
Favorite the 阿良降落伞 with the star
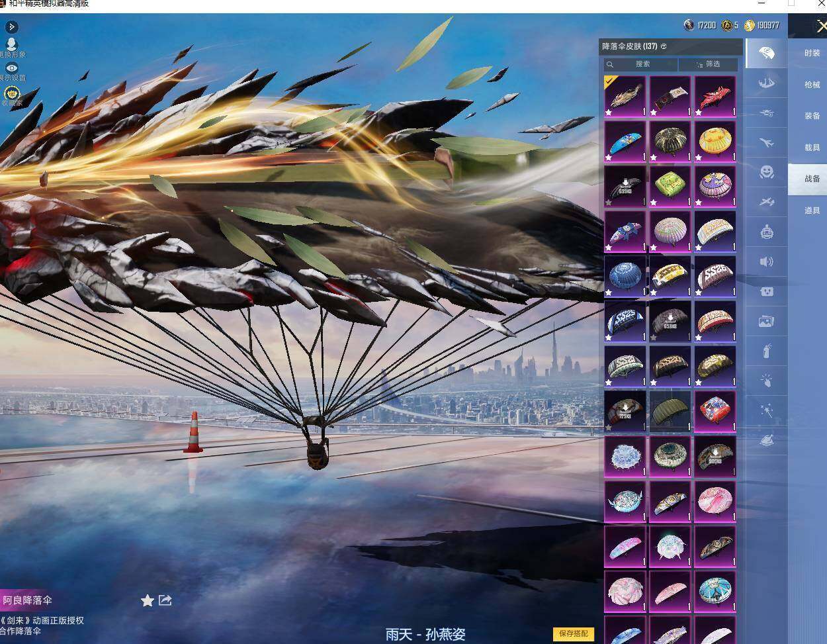pyautogui.click(x=147, y=600)
